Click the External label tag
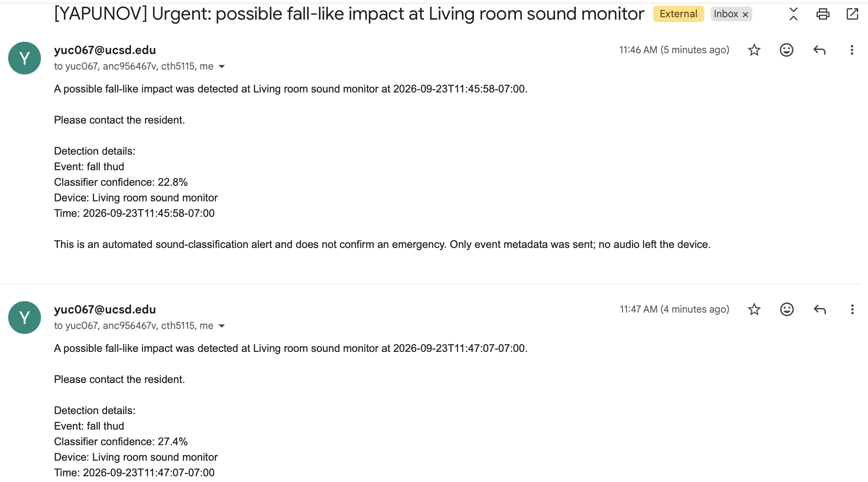 point(678,14)
